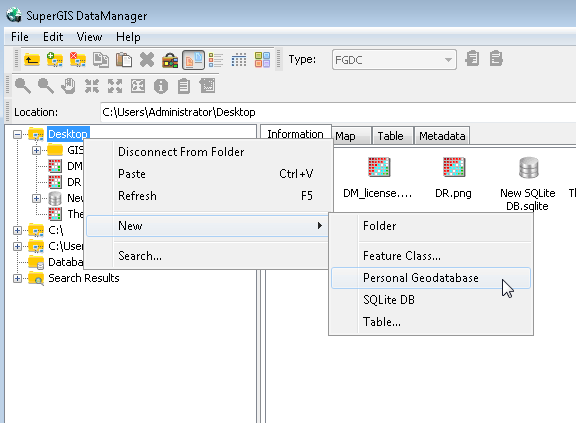Open the File menu
Viewport: 576px width, 423px height.
pyautogui.click(x=20, y=37)
